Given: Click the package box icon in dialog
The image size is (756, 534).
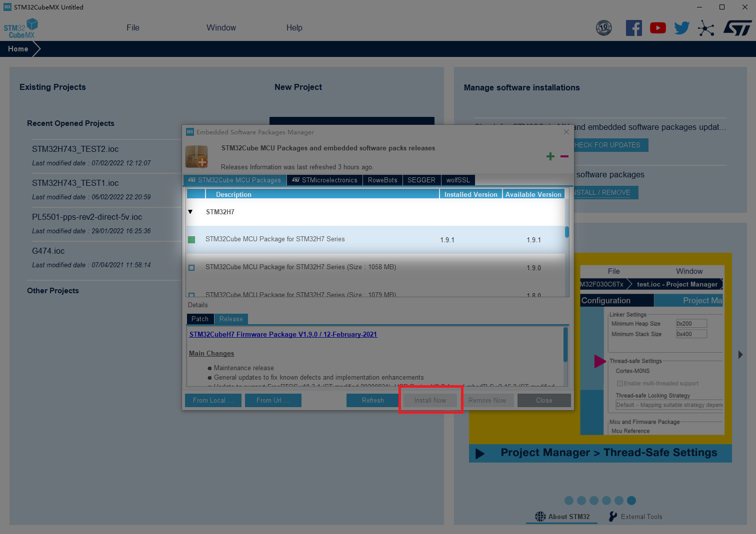Looking at the screenshot, I should [x=196, y=156].
